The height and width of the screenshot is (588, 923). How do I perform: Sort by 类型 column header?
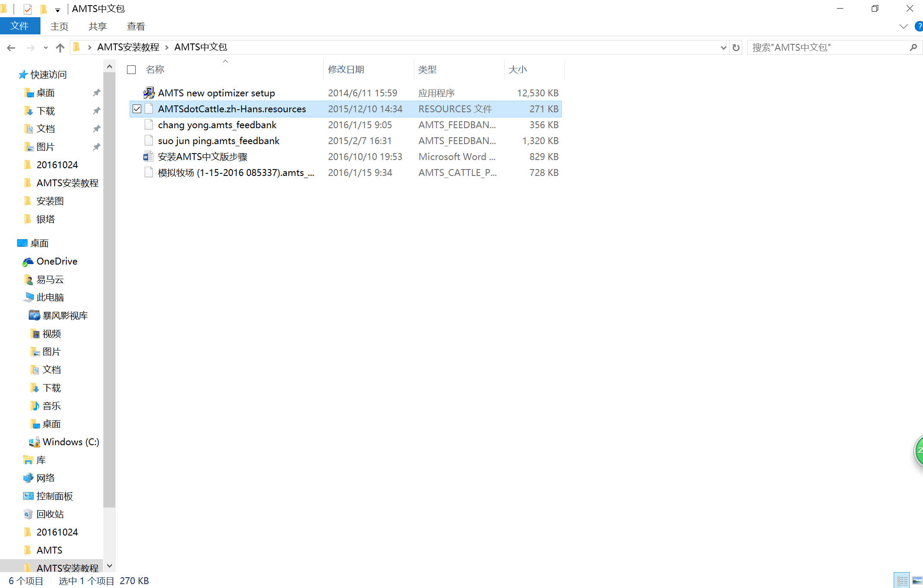427,69
